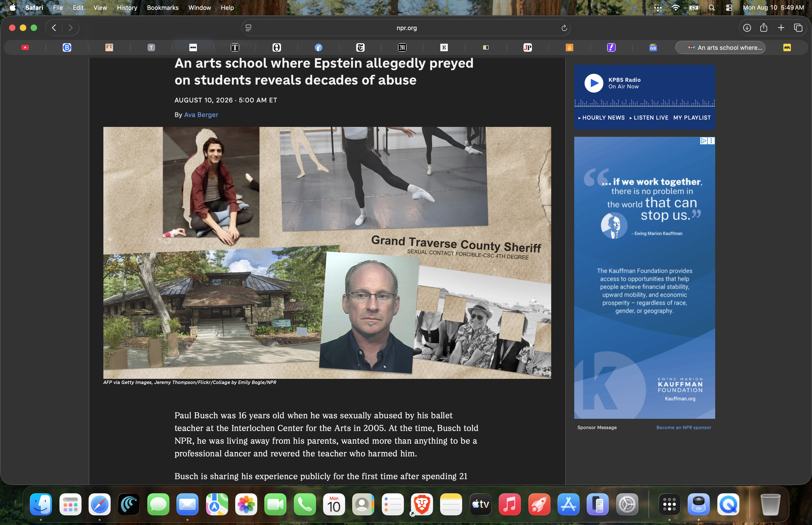Go forward to the next page
This screenshot has width=812, height=525.
pos(70,28)
